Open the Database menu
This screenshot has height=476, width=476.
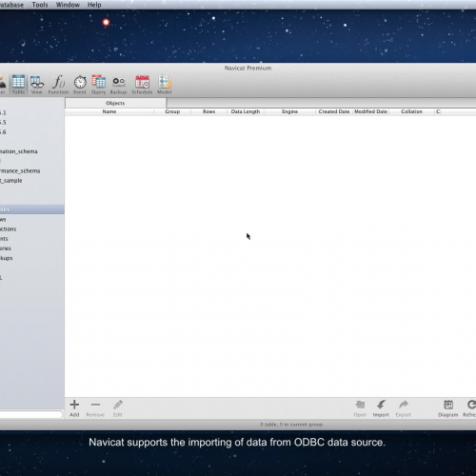click(x=11, y=5)
